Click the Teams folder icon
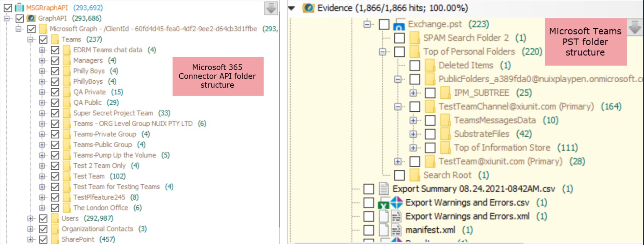 [55, 39]
